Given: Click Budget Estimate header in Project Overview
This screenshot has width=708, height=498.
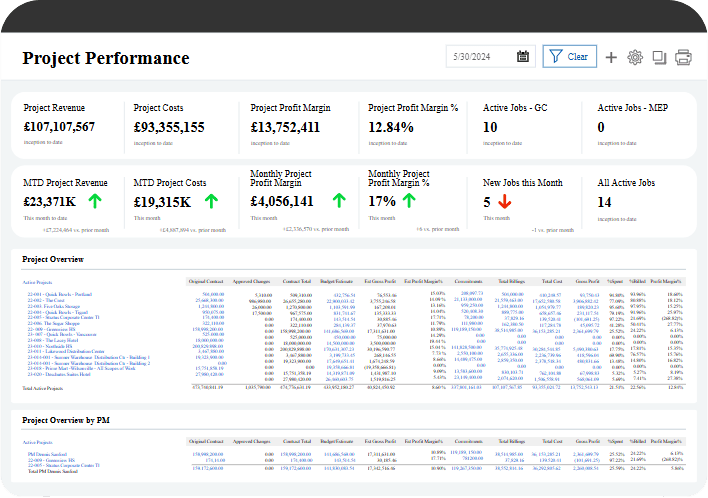Looking at the screenshot, I should pyautogui.click(x=337, y=281).
